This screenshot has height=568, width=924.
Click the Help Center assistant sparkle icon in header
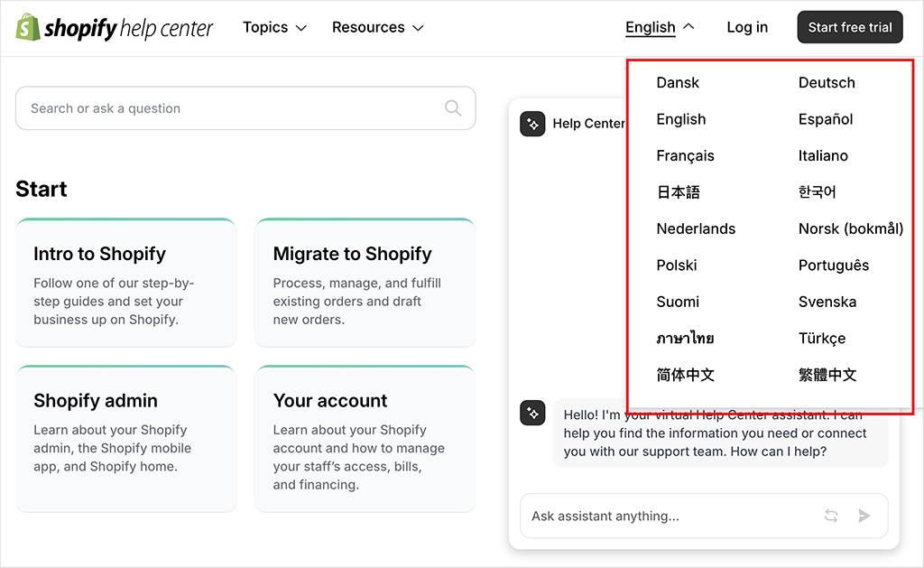point(532,124)
